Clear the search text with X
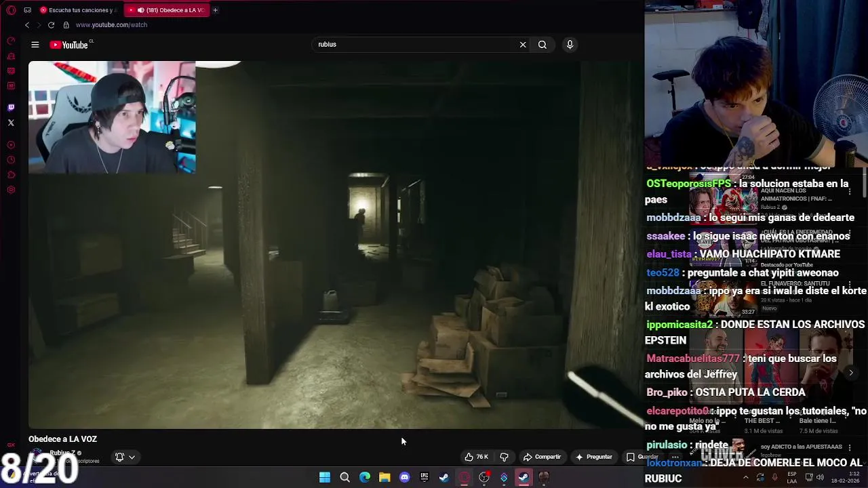The height and width of the screenshot is (488, 868). tap(523, 45)
